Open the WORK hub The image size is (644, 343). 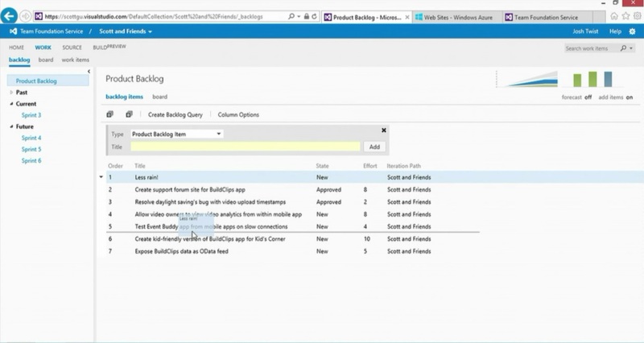(43, 48)
